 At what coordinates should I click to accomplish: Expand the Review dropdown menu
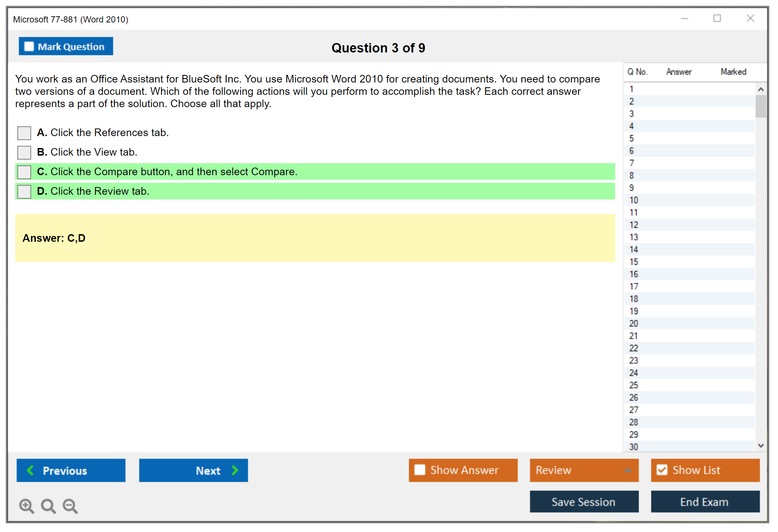coord(628,470)
